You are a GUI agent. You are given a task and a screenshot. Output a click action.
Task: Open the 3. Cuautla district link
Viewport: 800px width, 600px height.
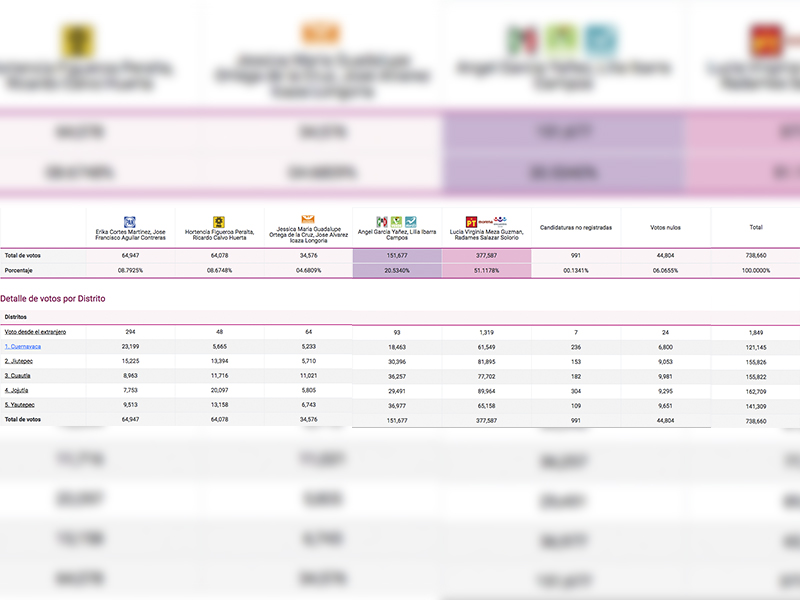[x=17, y=376]
